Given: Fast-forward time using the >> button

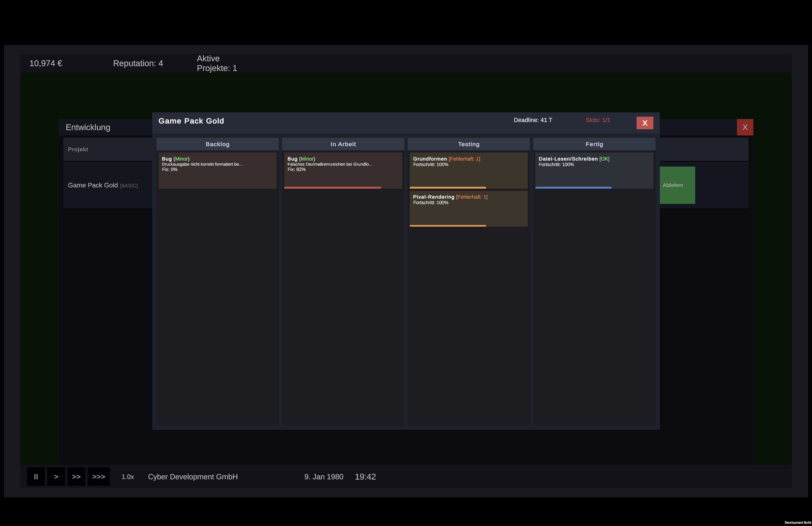Looking at the screenshot, I should pos(76,477).
